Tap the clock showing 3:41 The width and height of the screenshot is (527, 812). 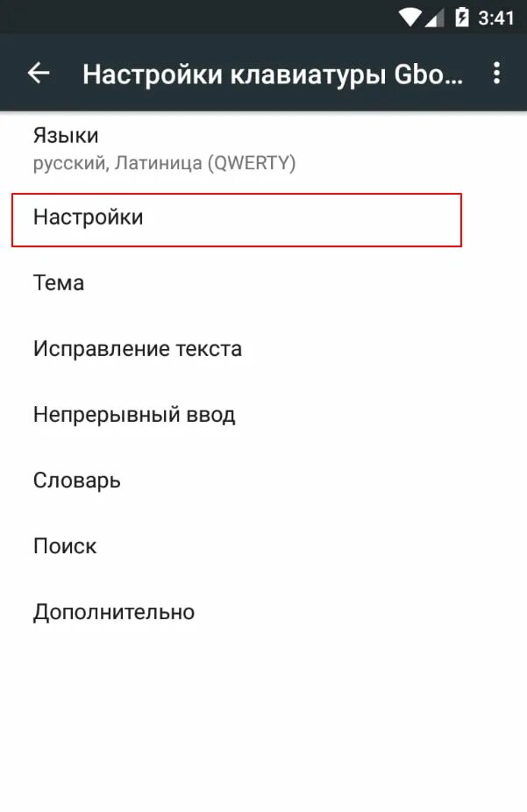click(496, 18)
